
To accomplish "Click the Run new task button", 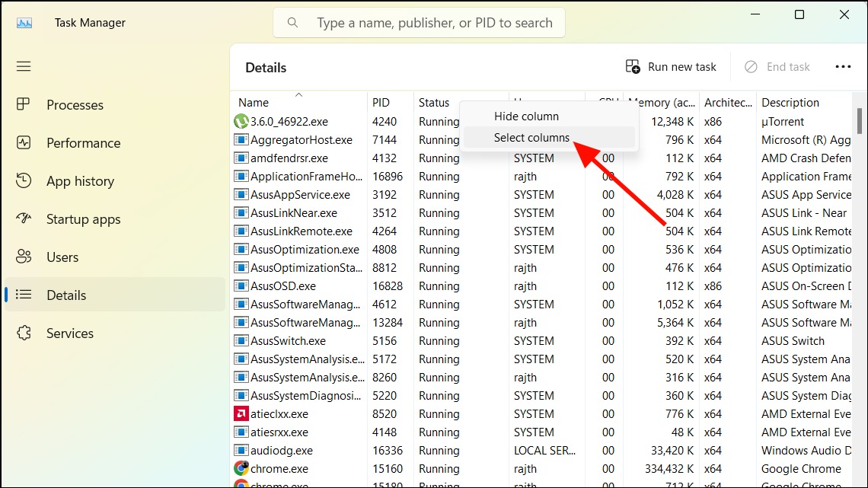I will tap(670, 67).
